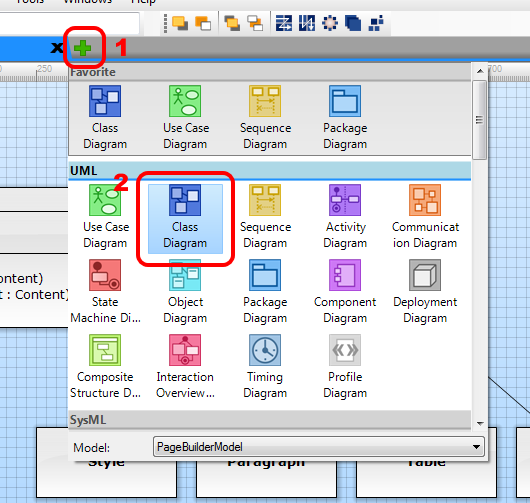Screen dimensions: 530x503
Task: Create a Component Diagram
Action: pyautogui.click(x=345, y=291)
